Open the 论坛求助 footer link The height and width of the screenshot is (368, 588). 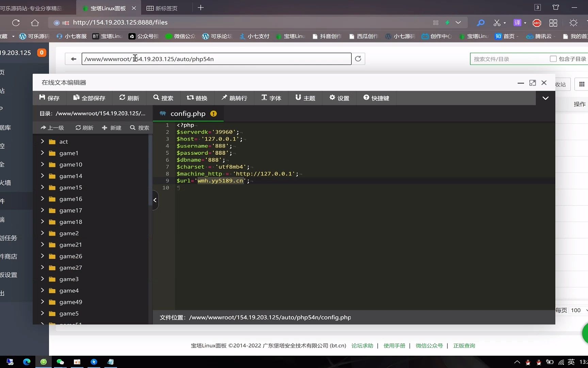(362, 346)
